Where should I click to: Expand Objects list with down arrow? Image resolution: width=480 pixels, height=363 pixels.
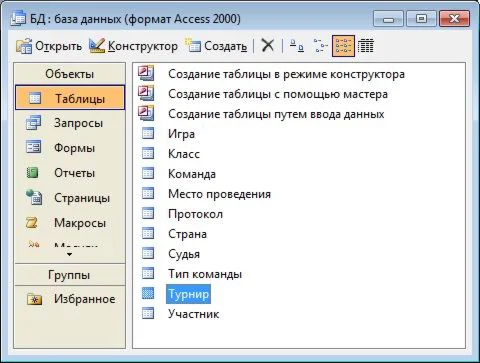69,255
